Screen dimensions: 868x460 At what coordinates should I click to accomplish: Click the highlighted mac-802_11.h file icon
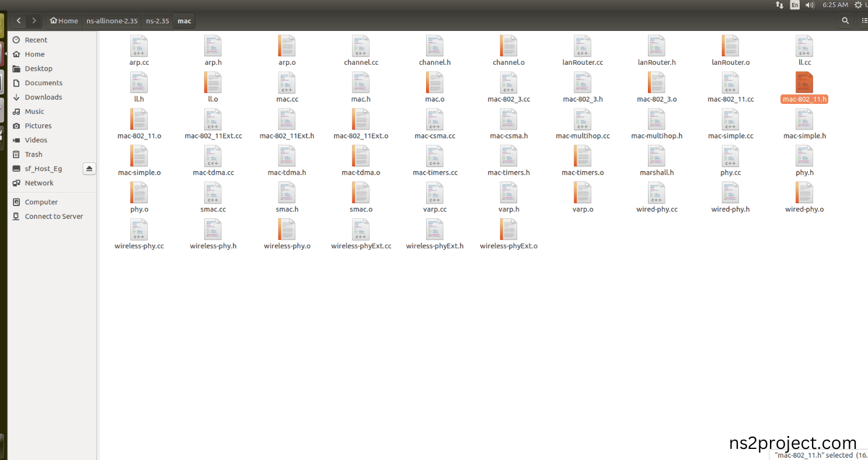pyautogui.click(x=804, y=82)
